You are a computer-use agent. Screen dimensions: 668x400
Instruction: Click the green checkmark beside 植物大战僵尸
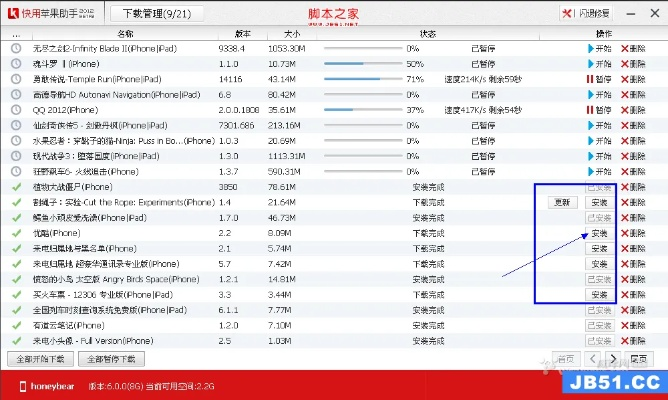click(15, 187)
